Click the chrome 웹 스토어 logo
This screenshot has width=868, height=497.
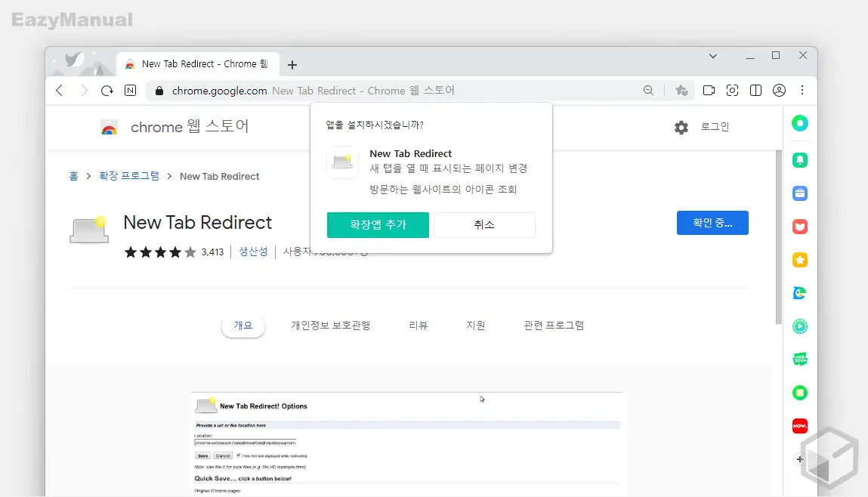(175, 127)
